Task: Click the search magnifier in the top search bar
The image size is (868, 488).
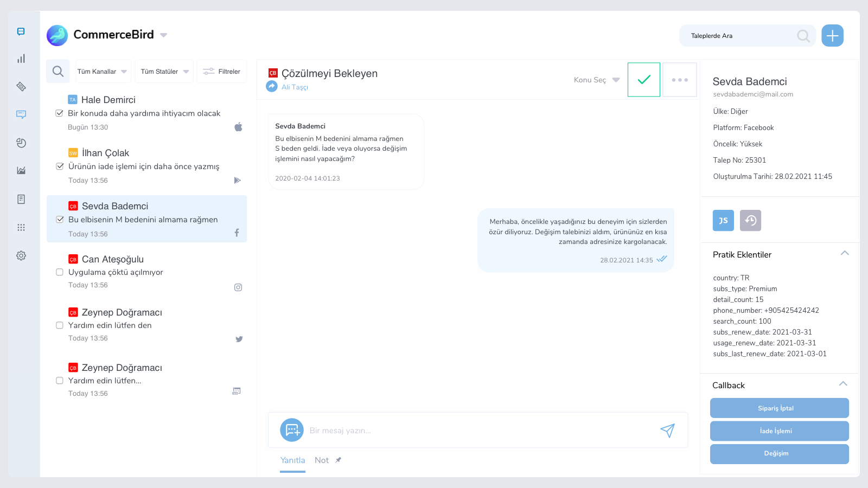Action: point(803,36)
